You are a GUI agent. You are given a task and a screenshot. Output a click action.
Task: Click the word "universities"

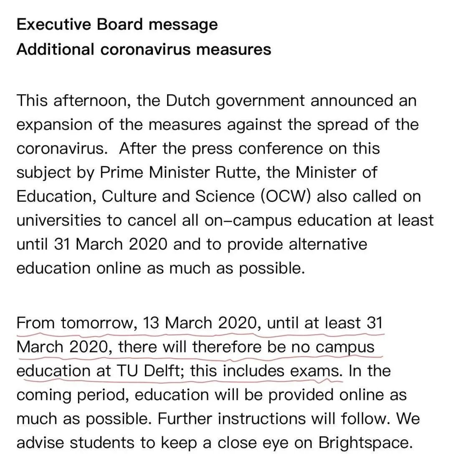59,220
